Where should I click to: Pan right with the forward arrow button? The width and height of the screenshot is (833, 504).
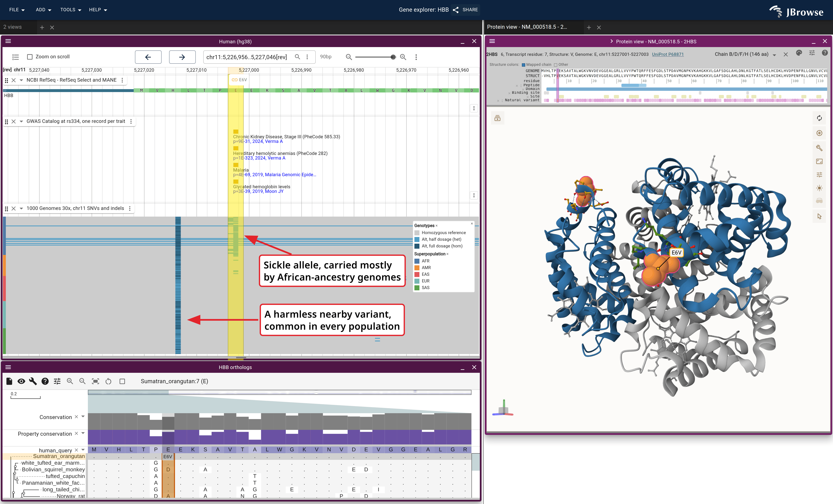coord(182,57)
